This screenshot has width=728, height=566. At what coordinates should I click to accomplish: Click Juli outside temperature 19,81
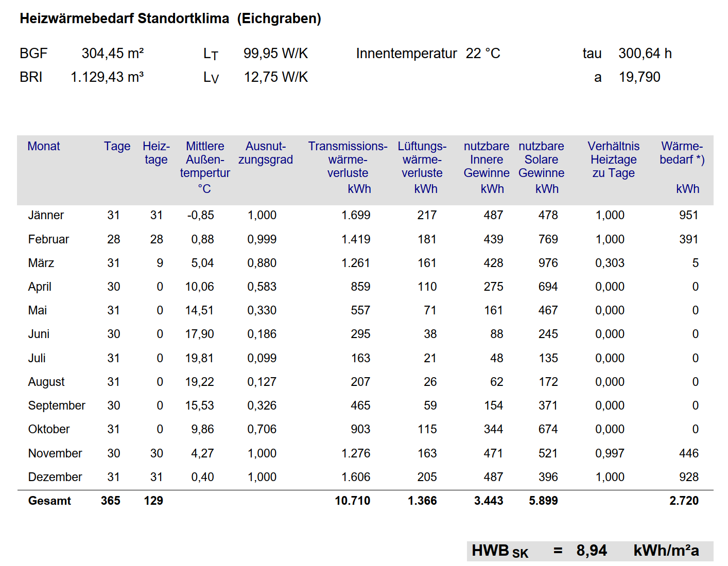(200, 358)
